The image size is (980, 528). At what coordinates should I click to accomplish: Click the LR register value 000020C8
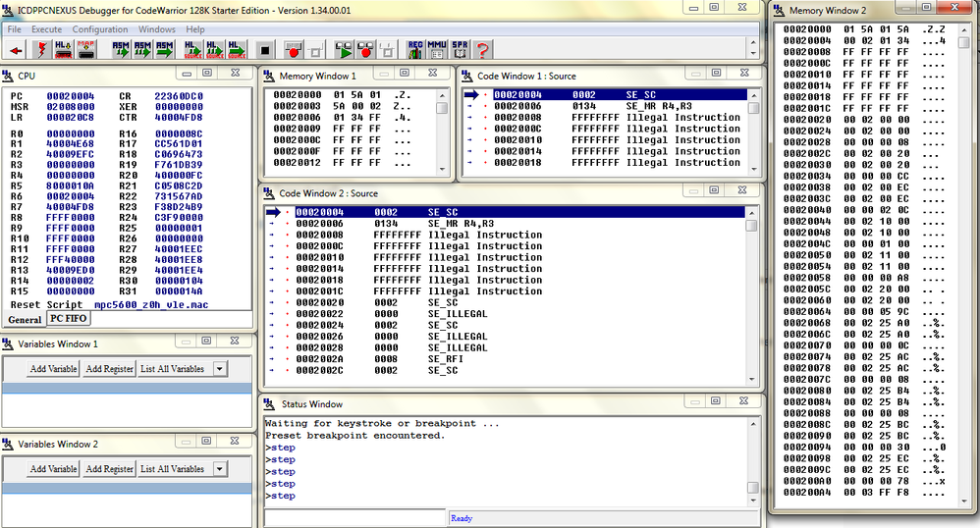[x=71, y=118]
